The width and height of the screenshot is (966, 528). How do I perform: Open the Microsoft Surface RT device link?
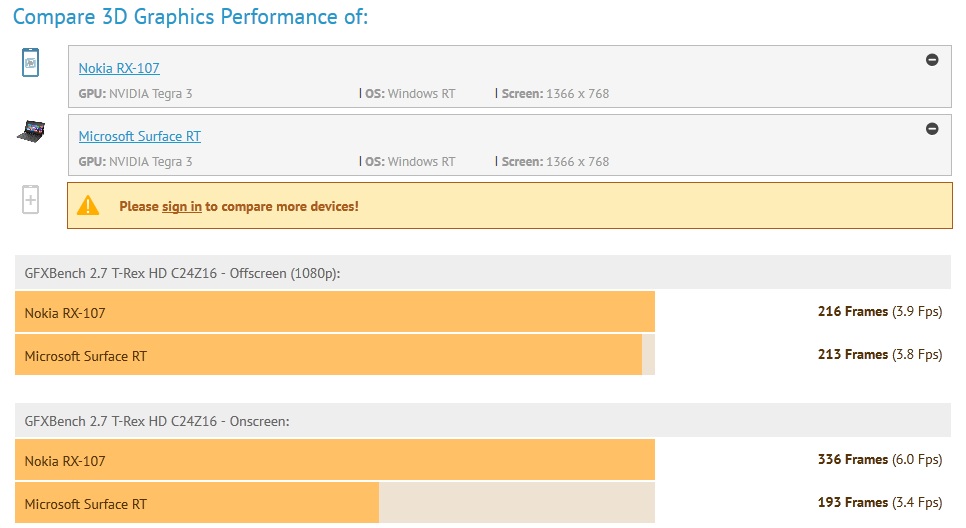[x=140, y=136]
